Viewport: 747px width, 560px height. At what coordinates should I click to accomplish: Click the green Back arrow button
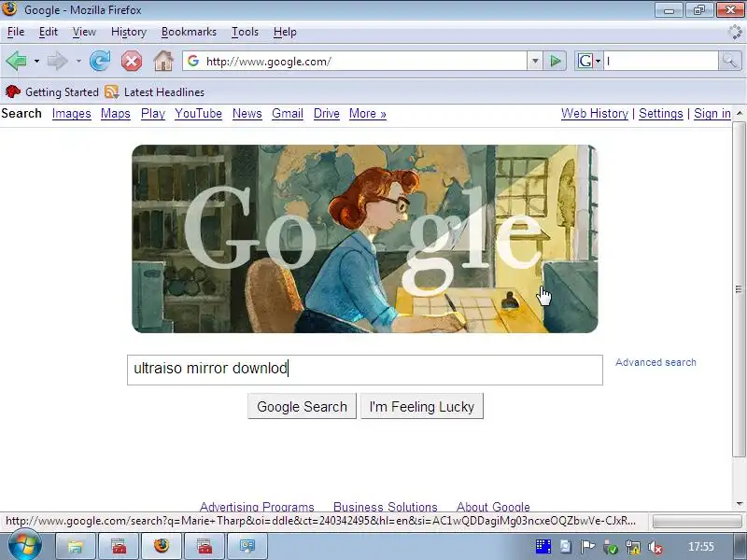tap(17, 61)
